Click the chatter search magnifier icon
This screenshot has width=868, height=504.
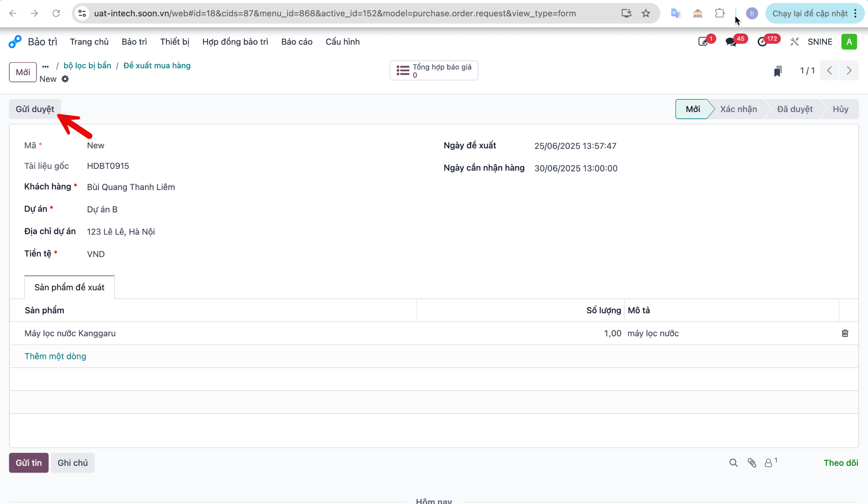pyautogui.click(x=733, y=463)
